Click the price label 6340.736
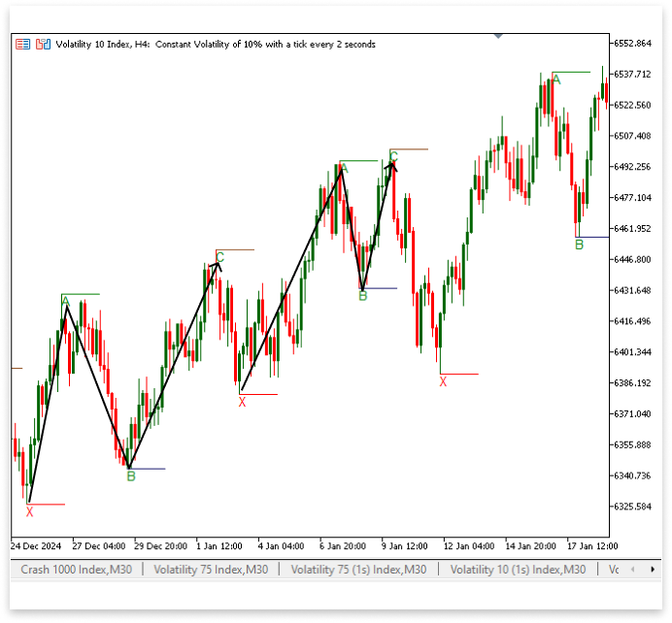672x623 pixels. (x=632, y=475)
